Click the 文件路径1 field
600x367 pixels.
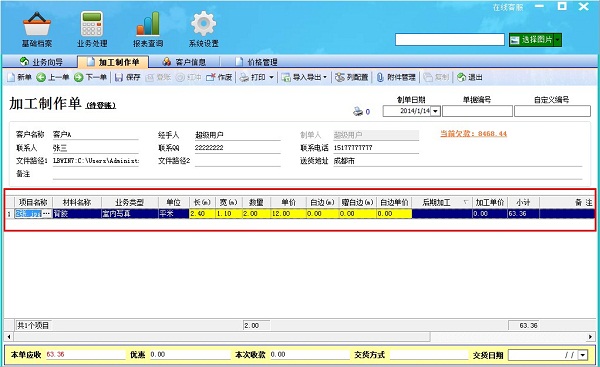click(95, 161)
